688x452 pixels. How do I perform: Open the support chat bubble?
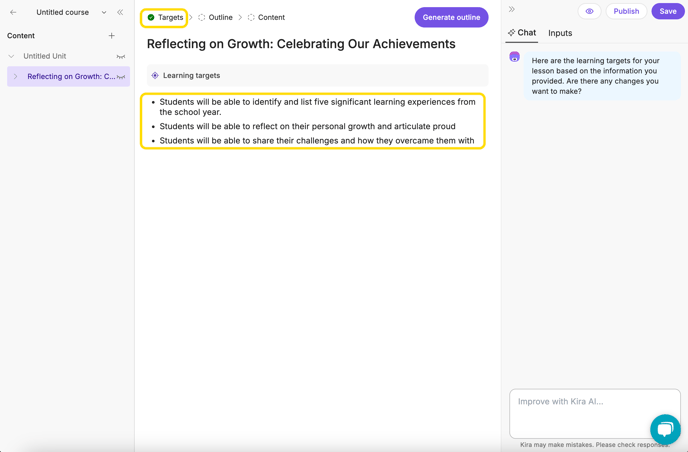coord(665,429)
